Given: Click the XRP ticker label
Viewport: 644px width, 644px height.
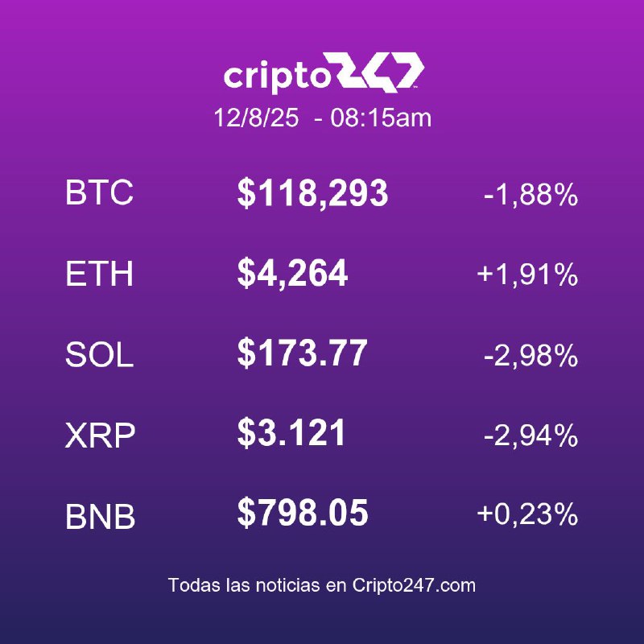Looking at the screenshot, I should [100, 436].
